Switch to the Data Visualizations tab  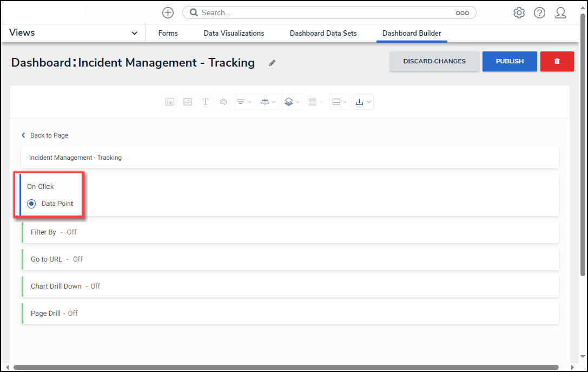click(x=234, y=33)
